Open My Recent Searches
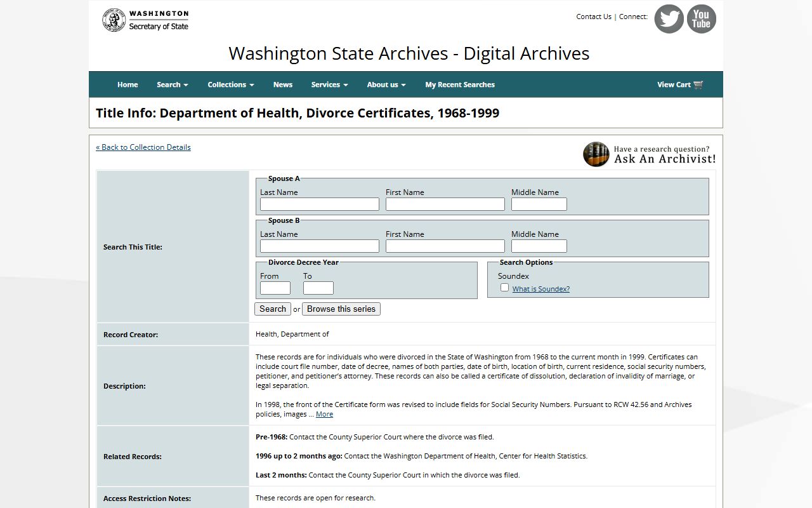The width and height of the screenshot is (812, 508). click(460, 84)
